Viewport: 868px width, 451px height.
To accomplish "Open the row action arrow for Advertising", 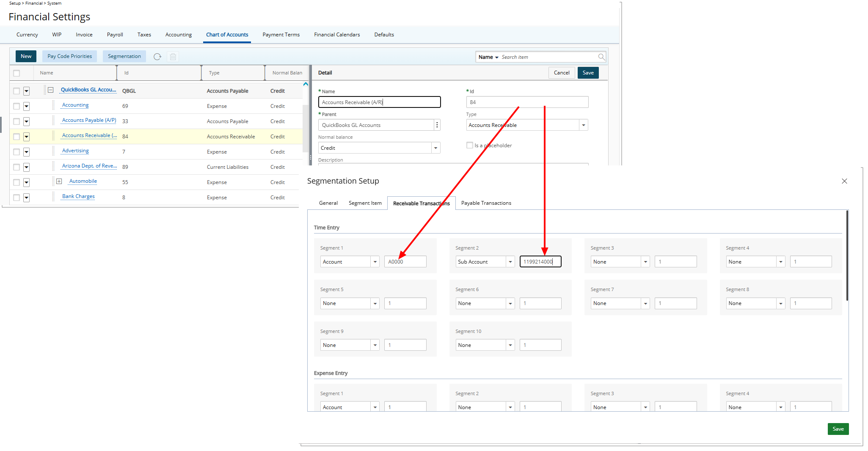I will coord(27,152).
